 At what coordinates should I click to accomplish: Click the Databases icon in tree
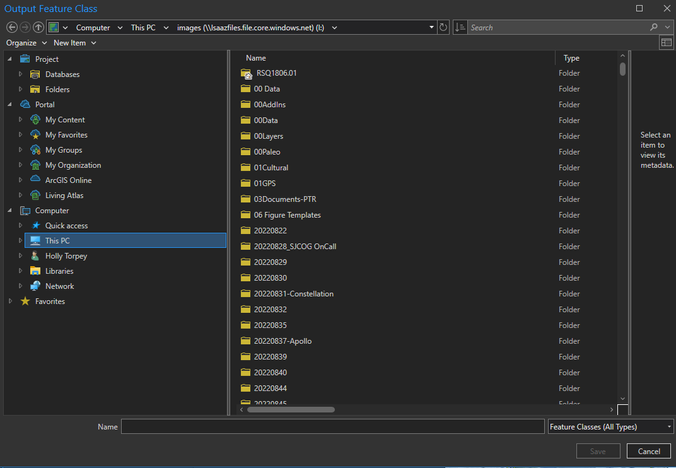click(x=35, y=74)
